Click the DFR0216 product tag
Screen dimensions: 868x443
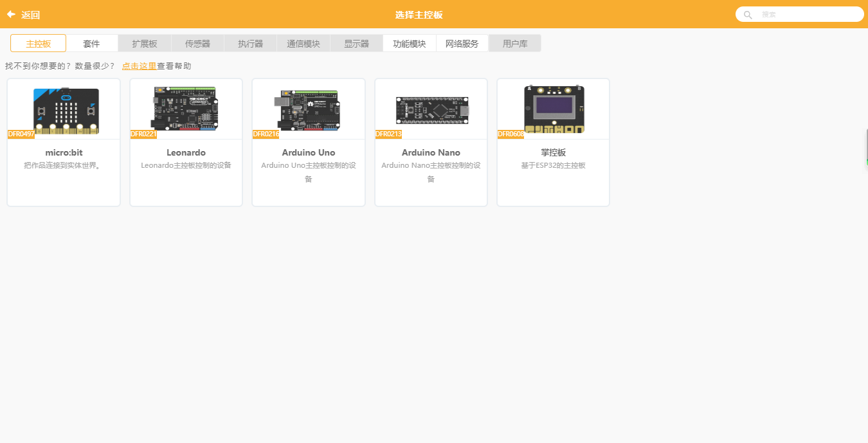coord(266,134)
